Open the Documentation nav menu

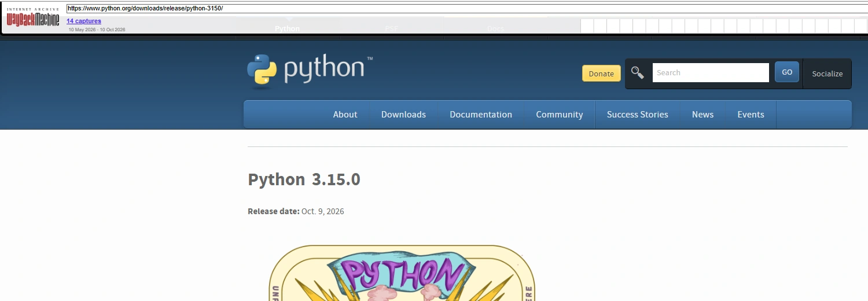click(x=481, y=115)
